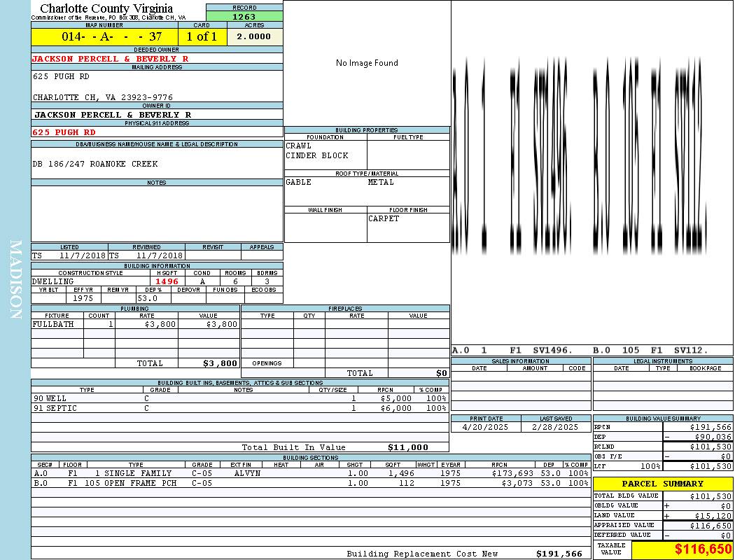The height and width of the screenshot is (560, 735).
Task: Click Building Replacement Cost New $191,566
Action: 559,554
